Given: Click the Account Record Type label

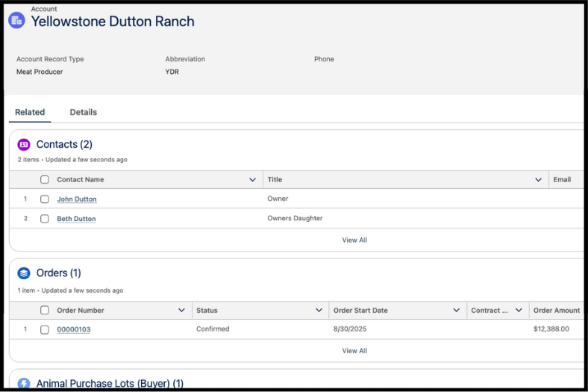Looking at the screenshot, I should tap(50, 59).
